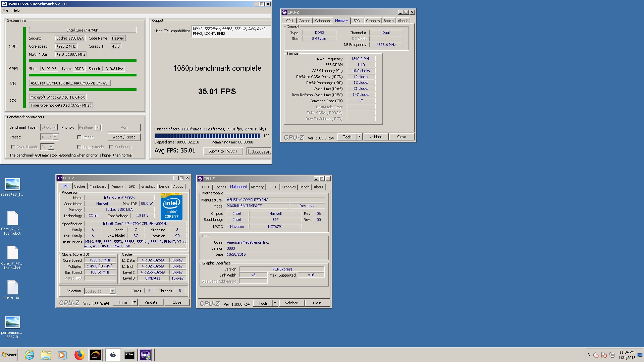Select second Core_i7_47 fps.hwbot desktop file
This screenshot has width=644, height=362.
coord(13,257)
